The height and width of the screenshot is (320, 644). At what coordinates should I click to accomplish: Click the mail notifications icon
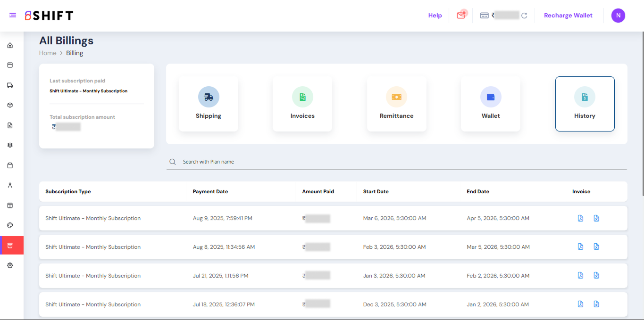461,16
